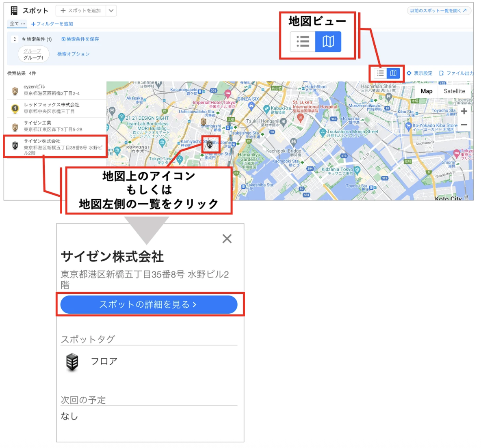The width and height of the screenshot is (481, 448).
Task: Click the map icon in enlarged 地図ビュー callout
Action: tap(328, 41)
